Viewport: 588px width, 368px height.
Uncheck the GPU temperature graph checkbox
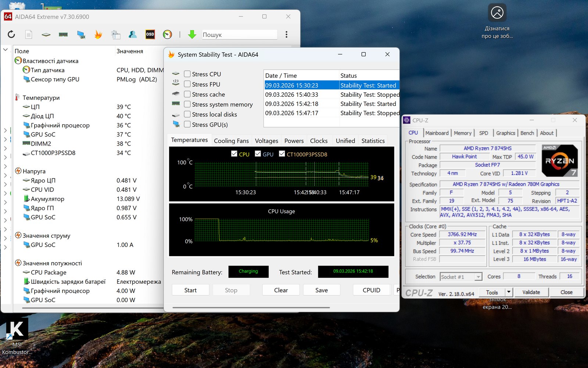258,154
